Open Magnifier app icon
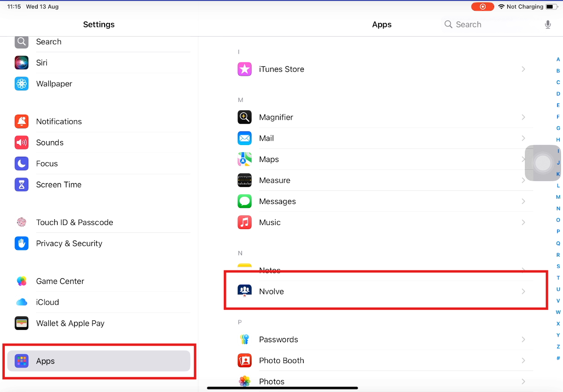The width and height of the screenshot is (563, 392). (244, 117)
